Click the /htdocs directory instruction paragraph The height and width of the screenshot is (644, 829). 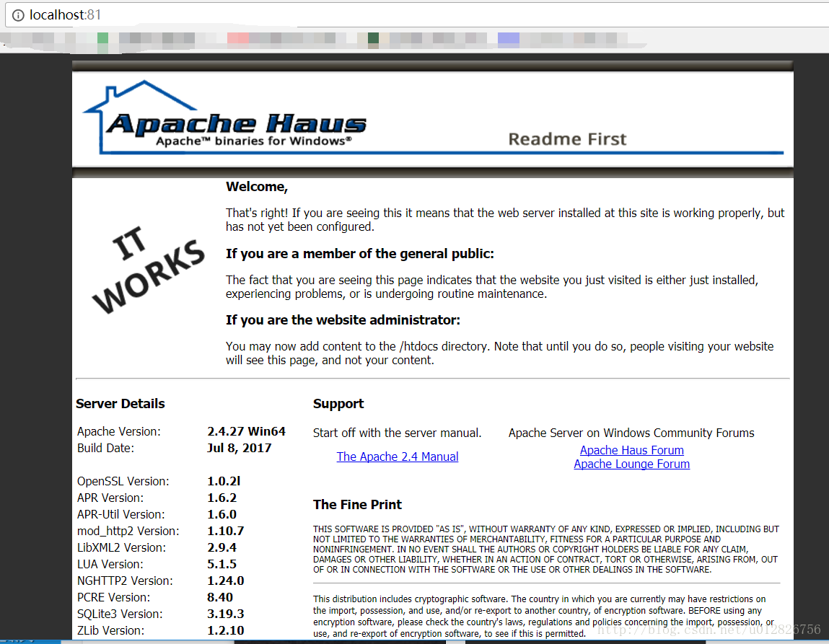tap(499, 353)
